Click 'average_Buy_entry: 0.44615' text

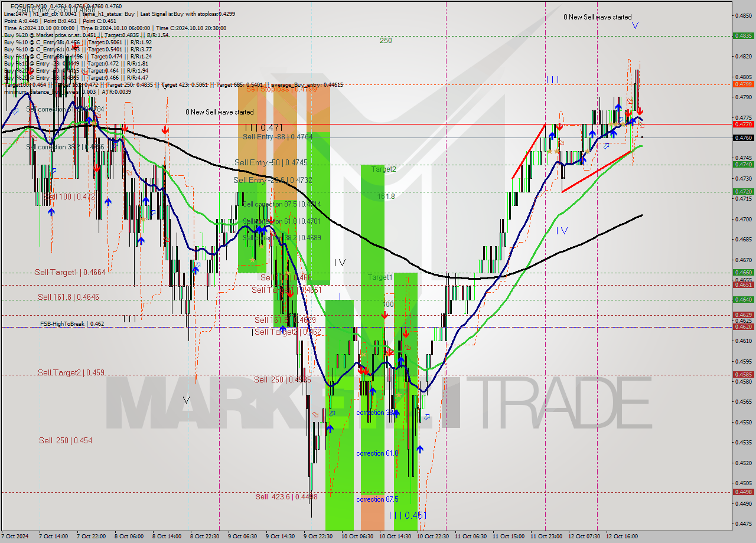[308, 84]
